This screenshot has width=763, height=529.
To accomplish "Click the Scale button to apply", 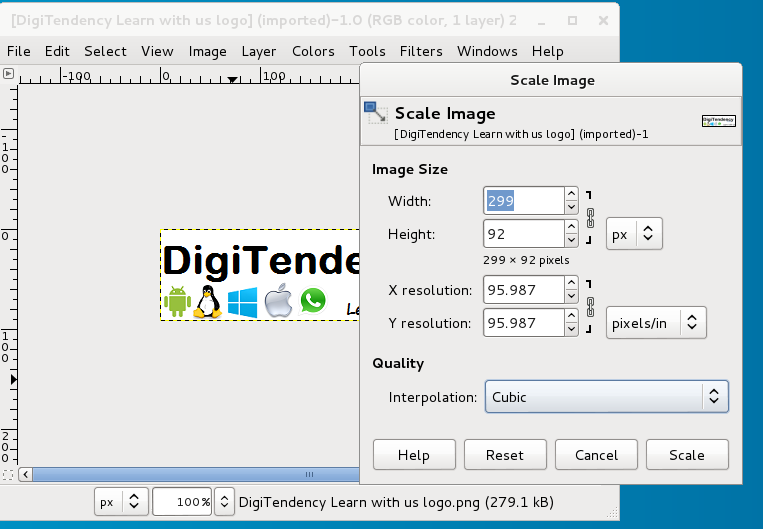I will 687,455.
